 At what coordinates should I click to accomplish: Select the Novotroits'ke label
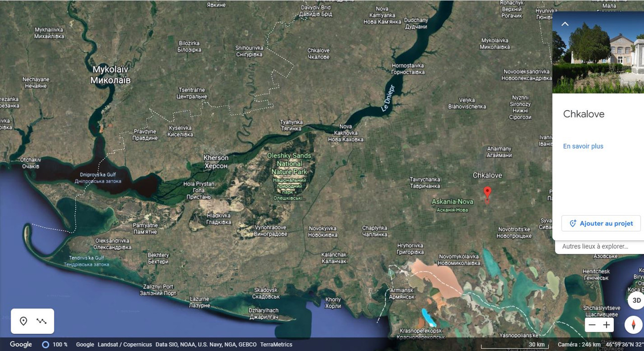515,232
